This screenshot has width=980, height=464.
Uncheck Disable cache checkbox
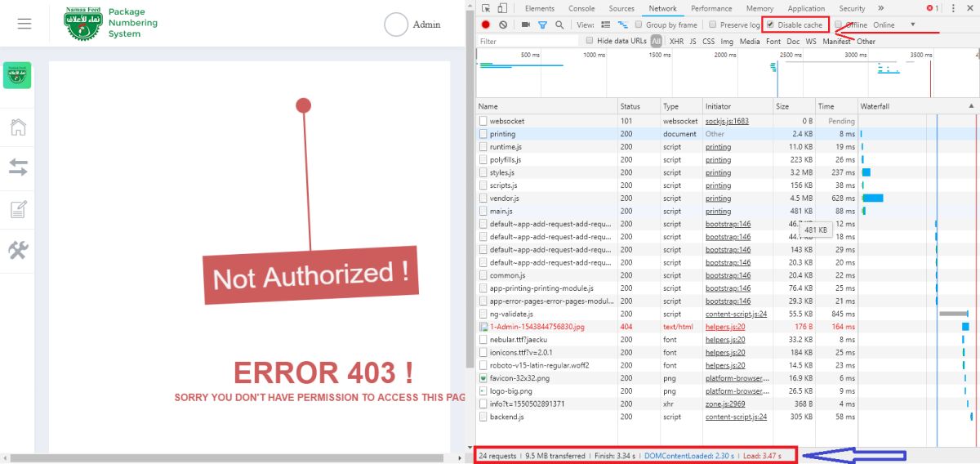click(x=770, y=25)
